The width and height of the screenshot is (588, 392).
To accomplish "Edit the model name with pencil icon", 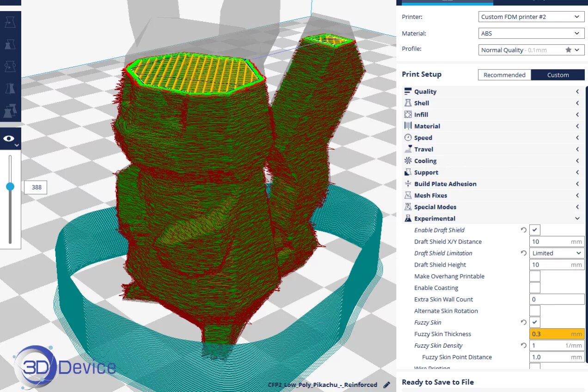I will 386,385.
